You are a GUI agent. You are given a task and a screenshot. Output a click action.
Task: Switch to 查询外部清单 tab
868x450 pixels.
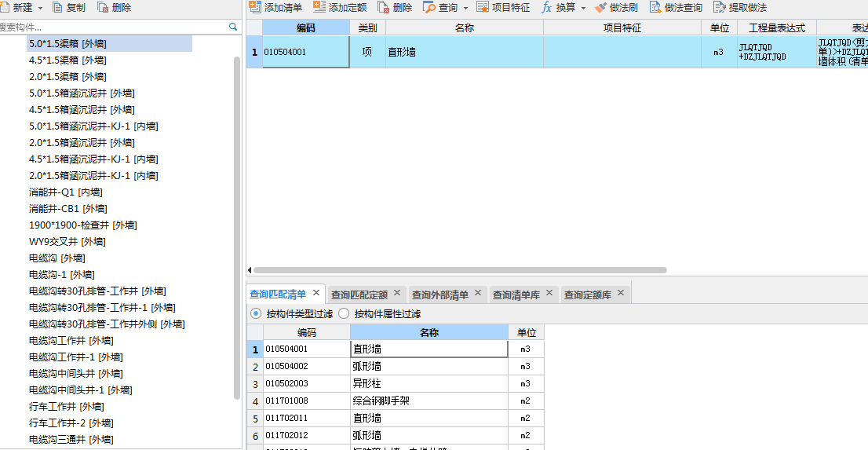(x=440, y=295)
